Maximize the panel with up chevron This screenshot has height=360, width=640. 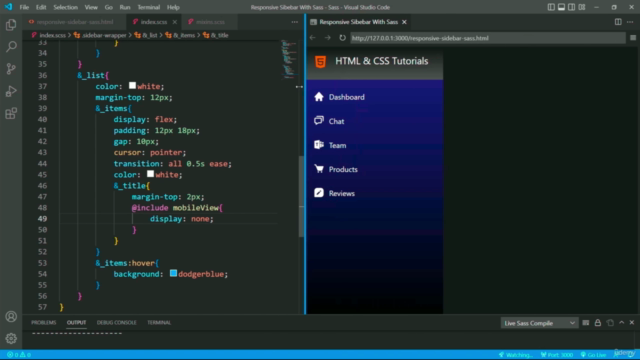click(x=622, y=322)
